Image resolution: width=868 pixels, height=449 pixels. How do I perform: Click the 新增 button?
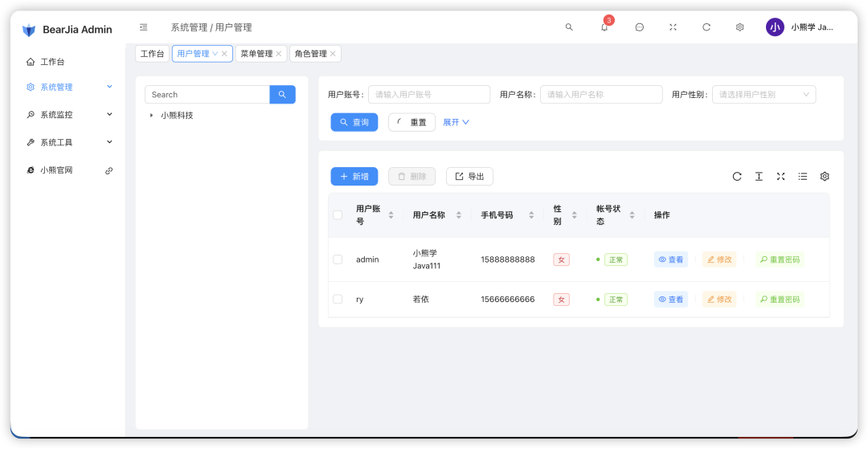point(354,177)
